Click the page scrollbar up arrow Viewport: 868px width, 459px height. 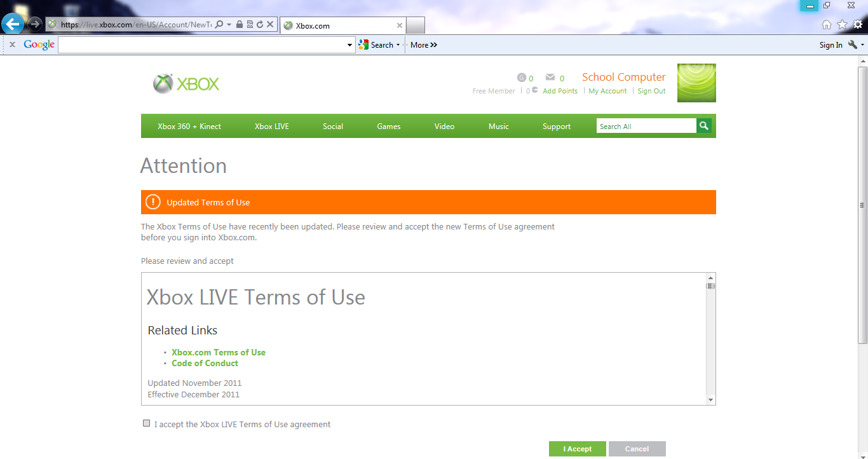coord(862,60)
